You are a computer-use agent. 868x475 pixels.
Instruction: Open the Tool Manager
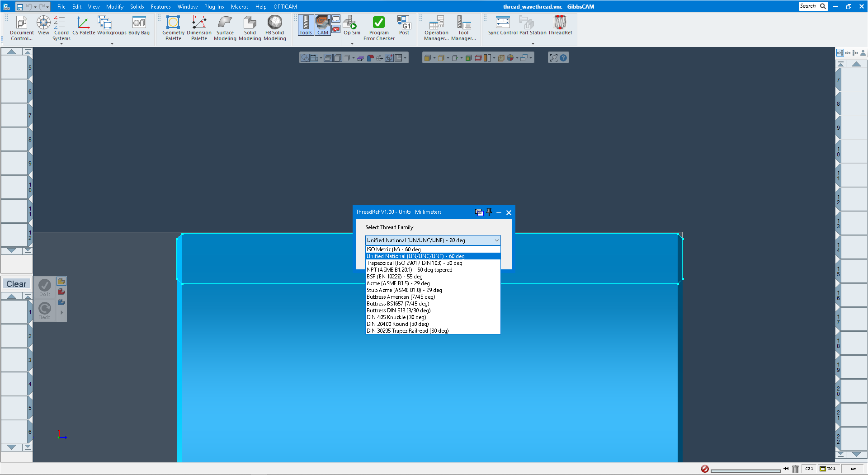[x=463, y=27]
